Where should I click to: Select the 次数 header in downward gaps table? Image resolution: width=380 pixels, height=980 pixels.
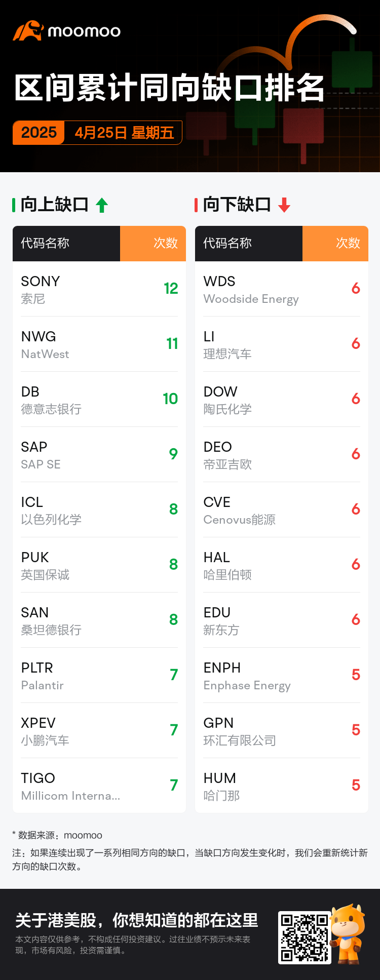click(348, 243)
